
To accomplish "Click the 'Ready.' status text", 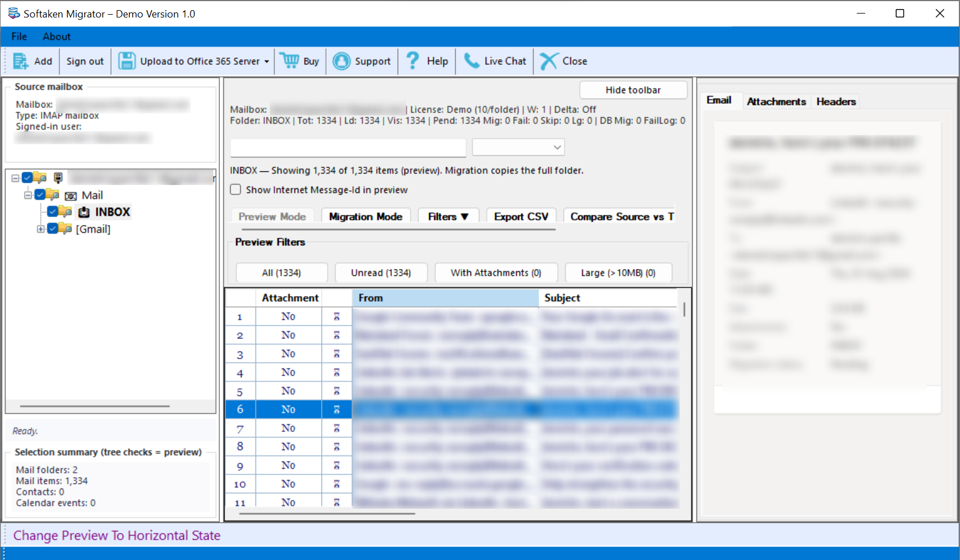I will point(25,431).
